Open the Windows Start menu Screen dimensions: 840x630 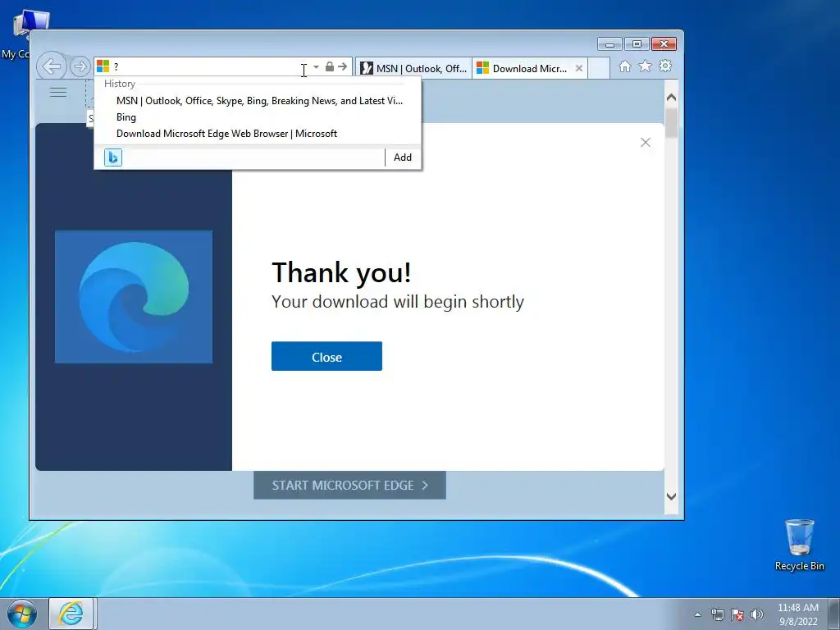point(22,614)
